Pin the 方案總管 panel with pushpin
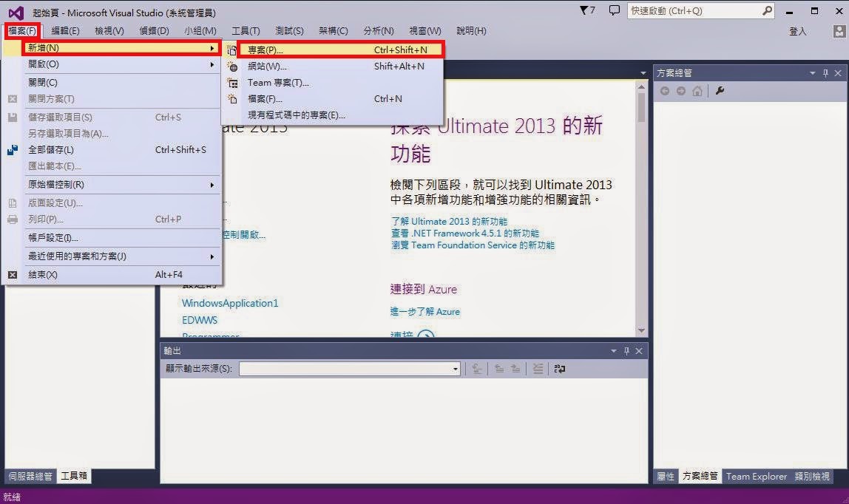Image resolution: width=849 pixels, height=504 pixels. pos(825,73)
